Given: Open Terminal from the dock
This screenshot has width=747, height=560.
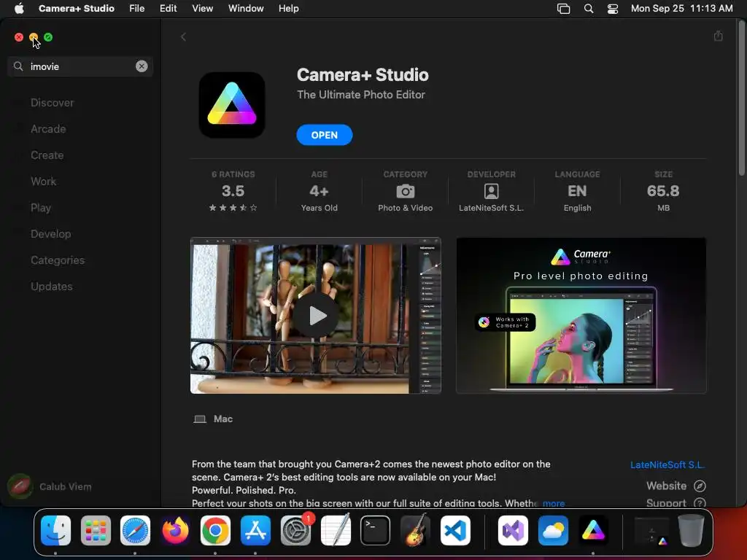Looking at the screenshot, I should tap(376, 530).
